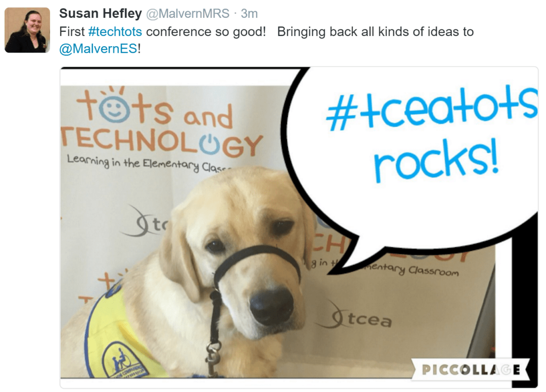Click the power symbol in TECHNOLOGY
Image resolution: width=546 pixels, height=392 pixels.
click(x=210, y=143)
